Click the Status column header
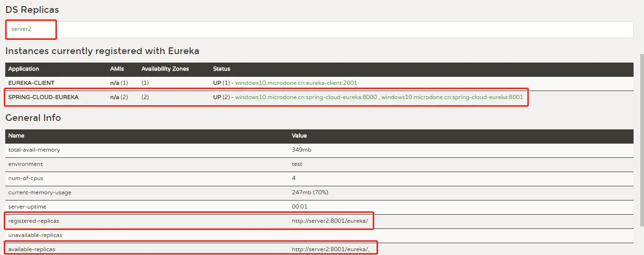 pos(221,69)
